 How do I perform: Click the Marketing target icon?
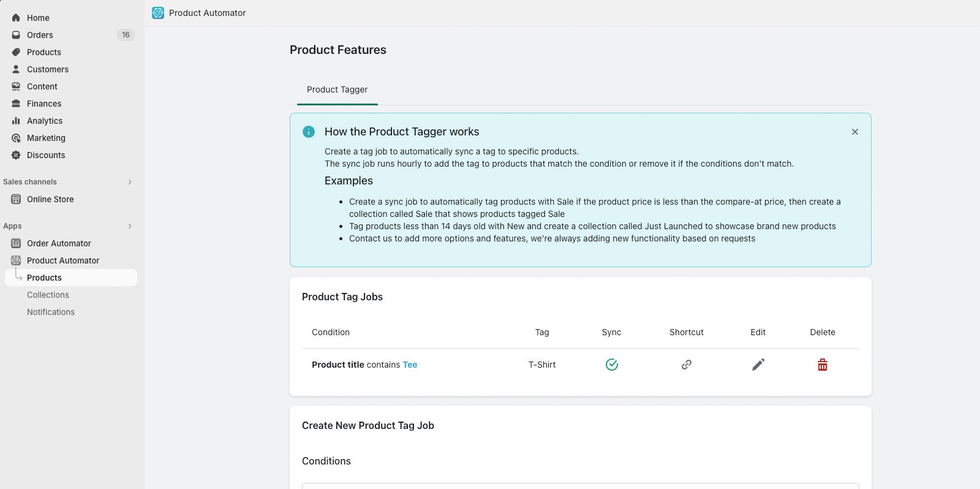16,138
